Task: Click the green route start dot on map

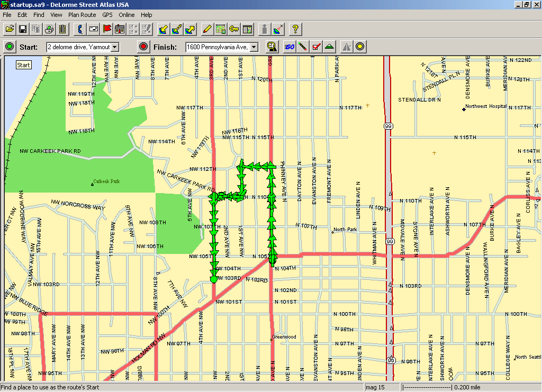Action: tap(214, 279)
